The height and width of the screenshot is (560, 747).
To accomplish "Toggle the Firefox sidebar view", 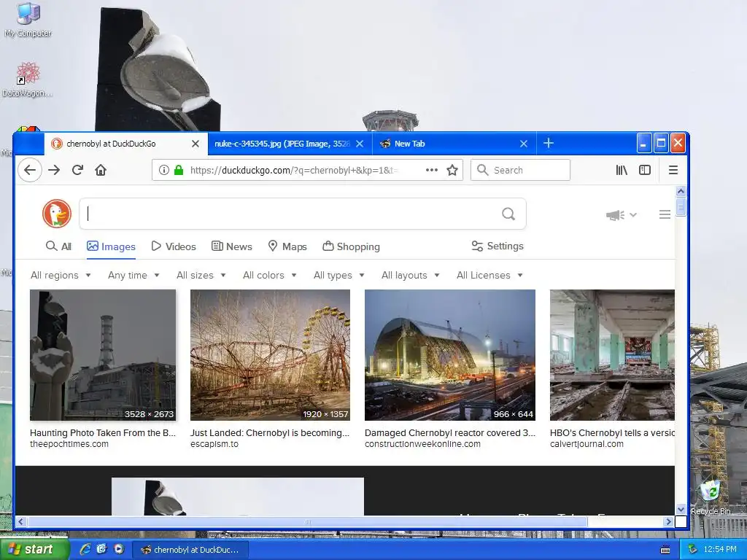I will click(x=645, y=170).
